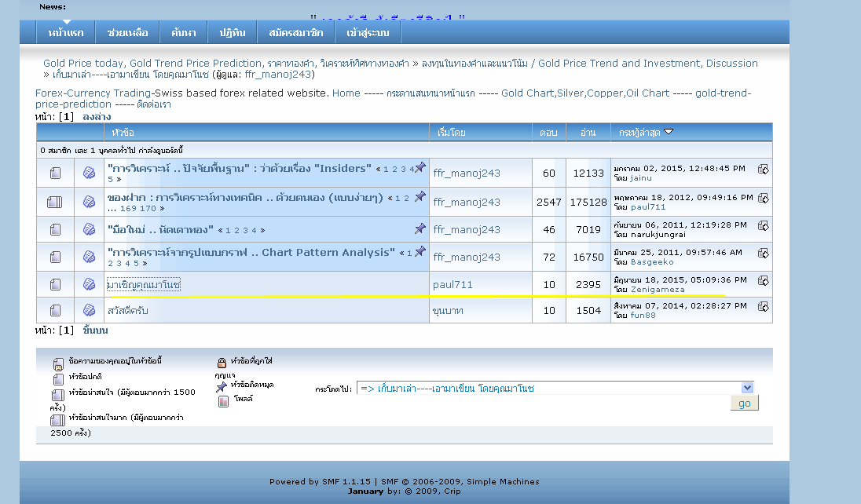861x504 pixels.
Task: Click the ลงล่าง go-down link
Action: 97,116
